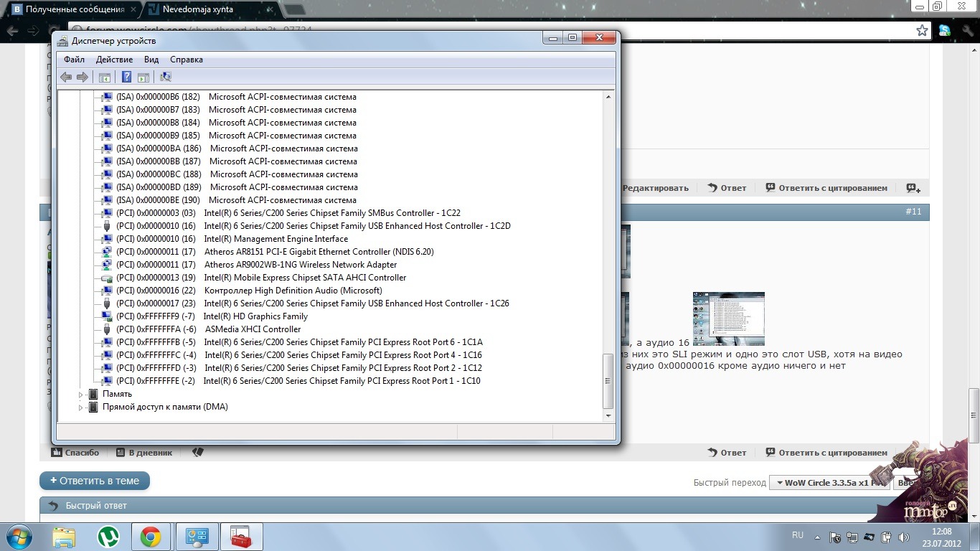Click Ответить с цитированием above post #11
Screen dimensions: 980x551
826,188
